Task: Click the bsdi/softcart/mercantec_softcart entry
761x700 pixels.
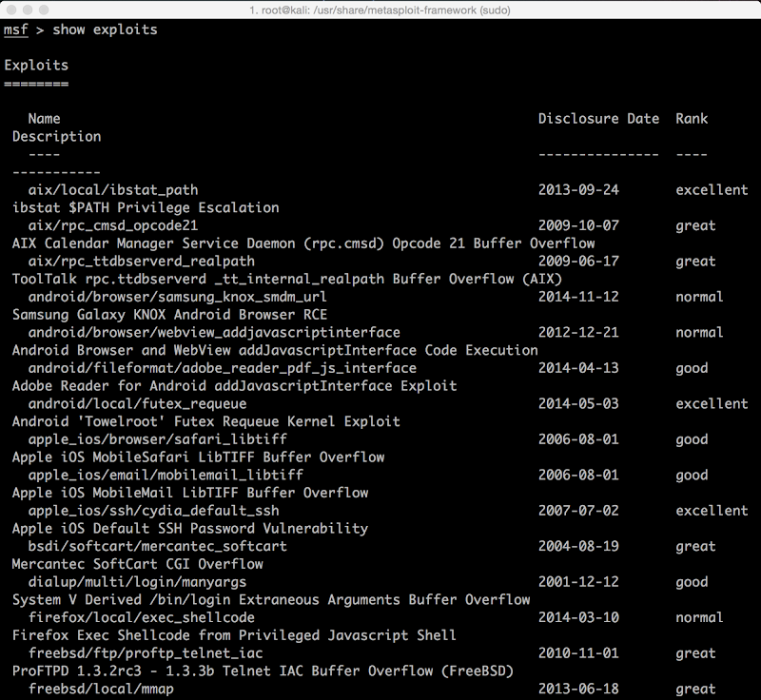Action: [x=157, y=546]
